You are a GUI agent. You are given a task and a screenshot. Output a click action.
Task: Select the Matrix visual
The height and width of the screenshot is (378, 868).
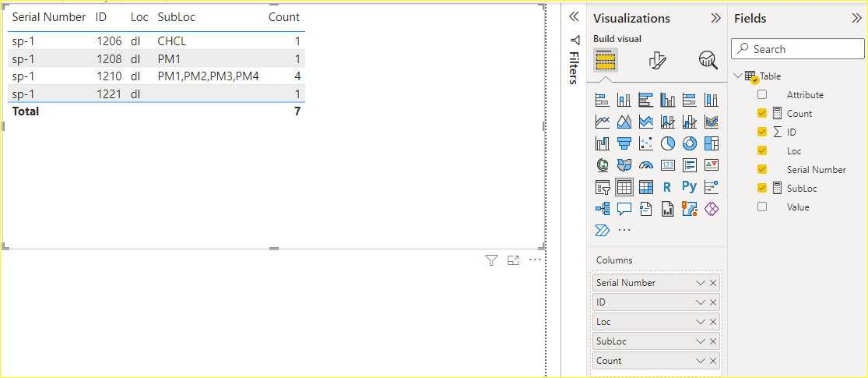tap(645, 187)
